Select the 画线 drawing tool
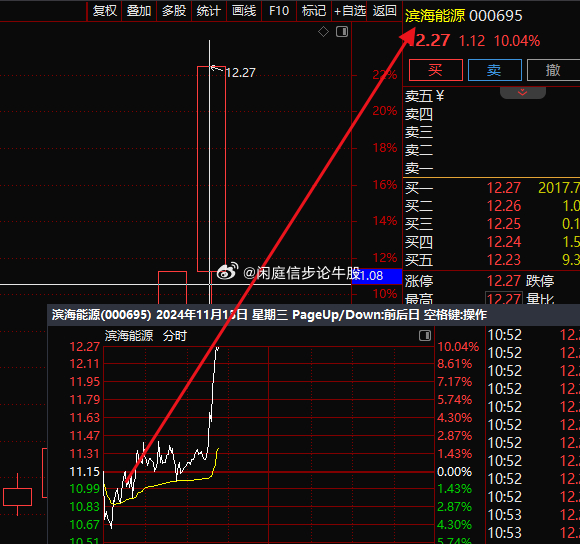Image resolution: width=580 pixels, height=544 pixels. [244, 11]
